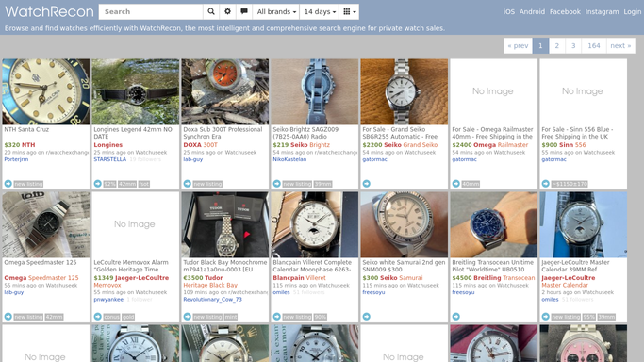Click the NTH brand link
This screenshot has width=644, height=362.
(28, 145)
